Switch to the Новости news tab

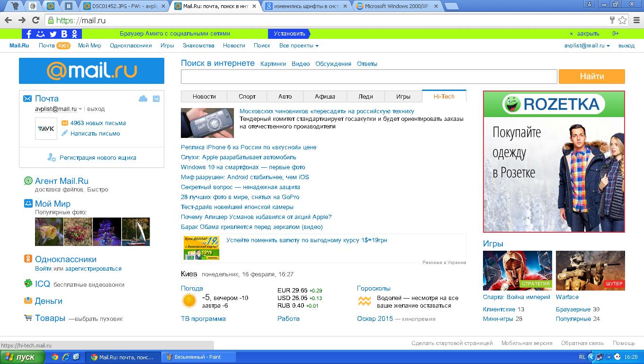click(x=204, y=96)
